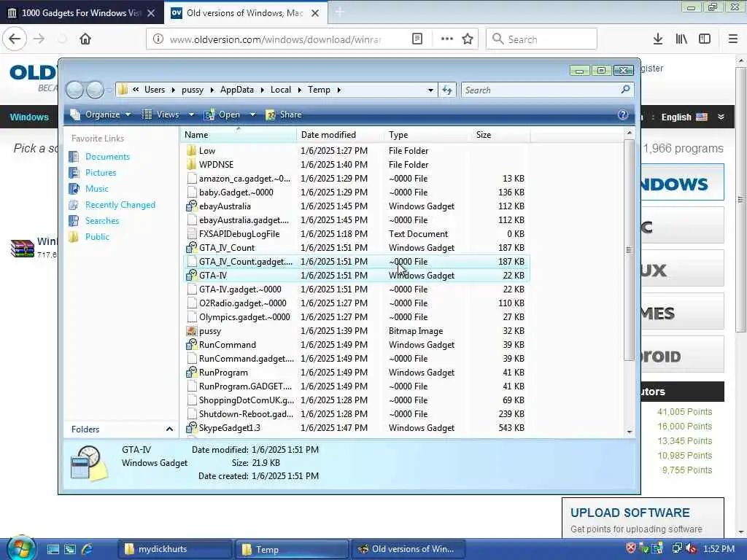Screen dimensions: 747x560
Task: Select the O2Radio.gadget.~0000 file
Action: [x=355, y=303]
